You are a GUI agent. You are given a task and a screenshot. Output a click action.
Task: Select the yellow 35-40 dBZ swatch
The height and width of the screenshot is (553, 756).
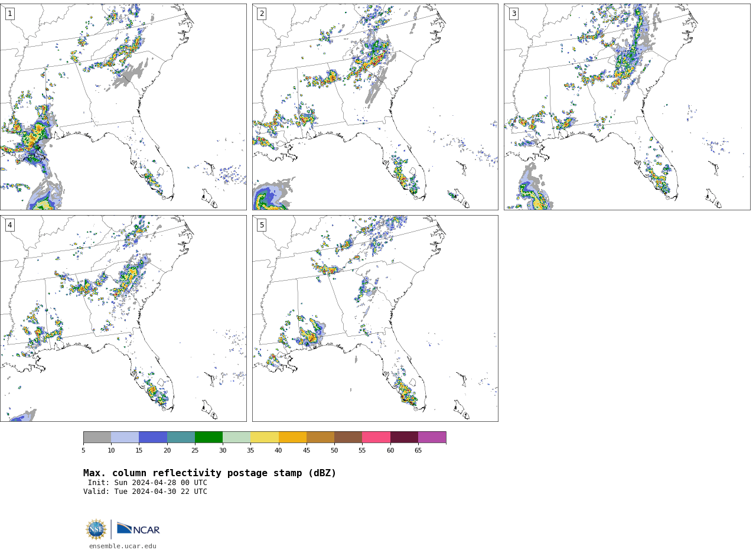point(265,437)
